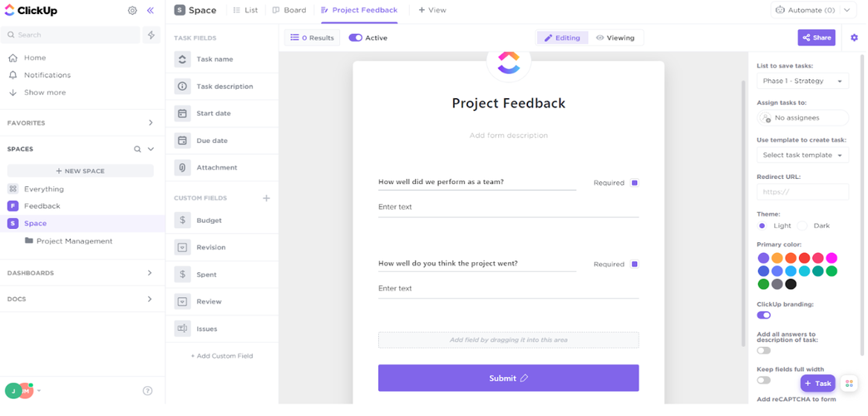Toggle the Active form switch
Image resolution: width=868 pixels, height=416 pixels.
click(x=355, y=37)
